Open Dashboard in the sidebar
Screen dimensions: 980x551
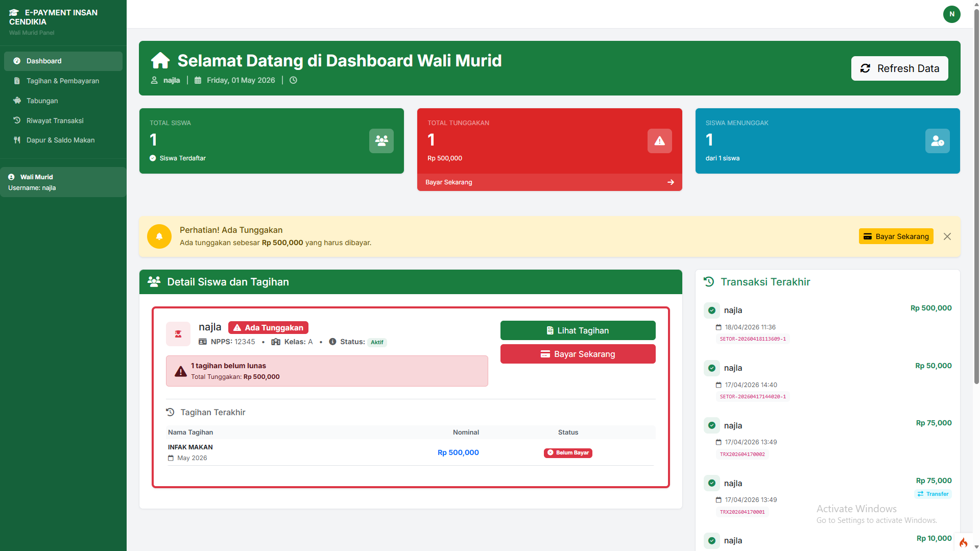(x=63, y=61)
